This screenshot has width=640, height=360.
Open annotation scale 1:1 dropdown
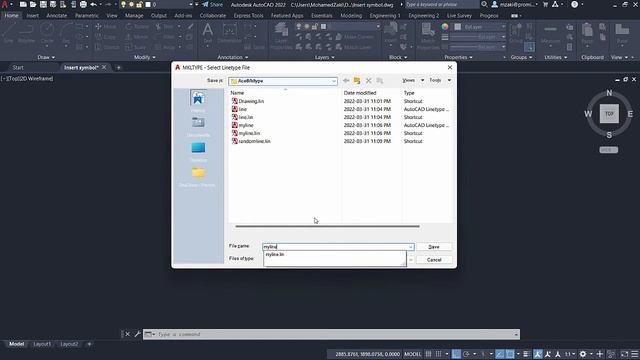pyautogui.click(x=570, y=354)
